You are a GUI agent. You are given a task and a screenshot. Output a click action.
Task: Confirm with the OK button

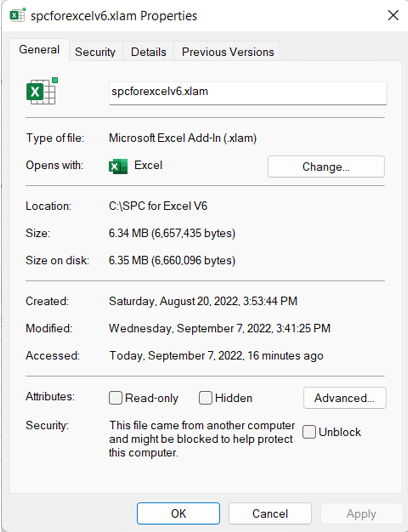[178, 513]
